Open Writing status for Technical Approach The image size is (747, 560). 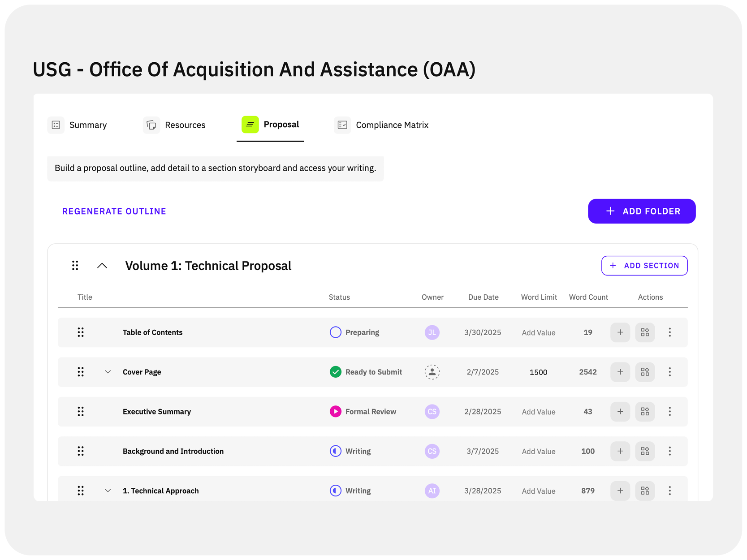(350, 491)
